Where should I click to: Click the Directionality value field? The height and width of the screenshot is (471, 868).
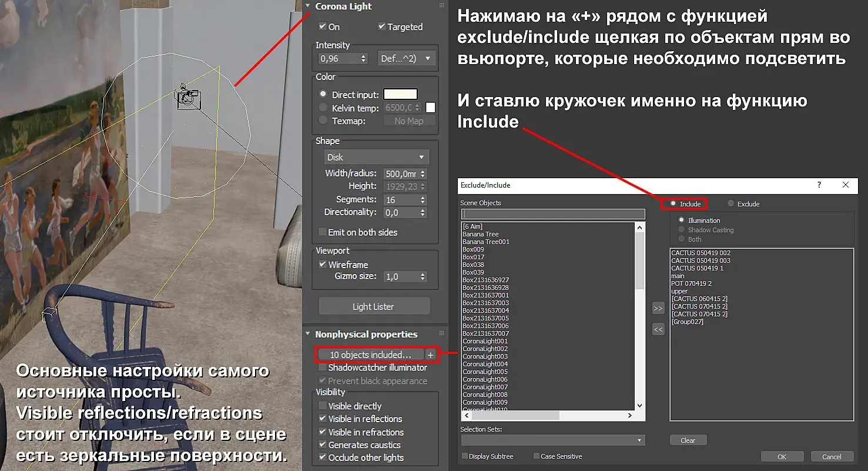click(401, 212)
